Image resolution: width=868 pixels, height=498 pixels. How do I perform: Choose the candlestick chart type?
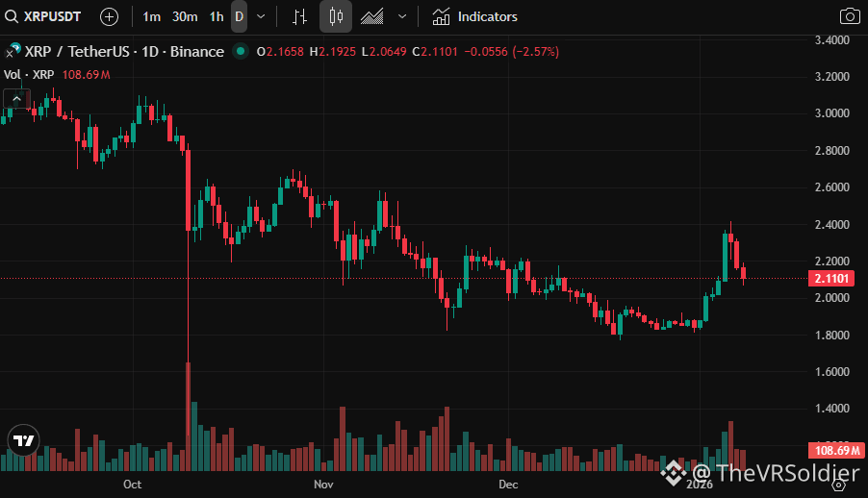336,16
